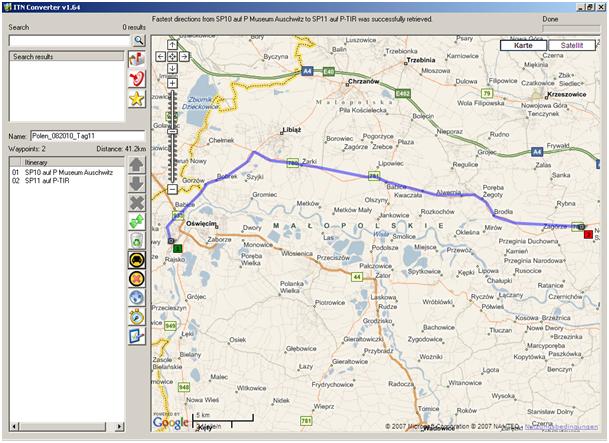Pan the map left with the arrow

pos(160,57)
